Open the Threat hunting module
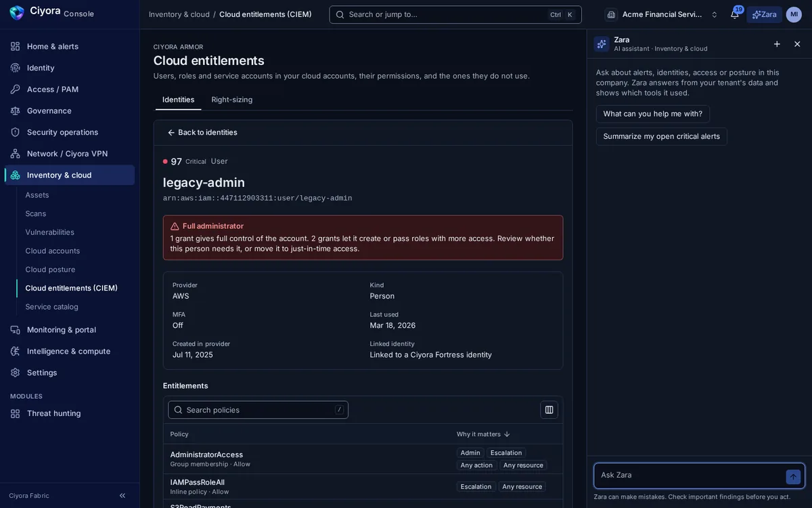Viewport: 812px width, 508px height. pyautogui.click(x=70, y=413)
